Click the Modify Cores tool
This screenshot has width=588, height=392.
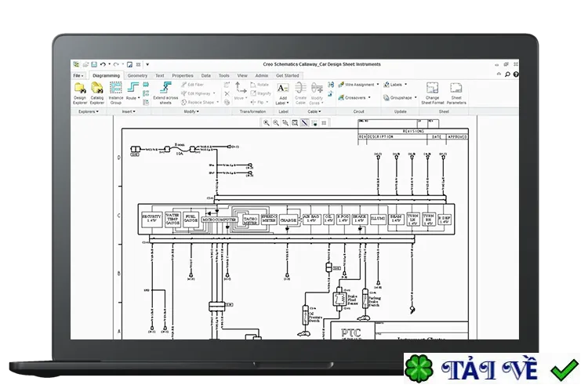tap(317, 93)
